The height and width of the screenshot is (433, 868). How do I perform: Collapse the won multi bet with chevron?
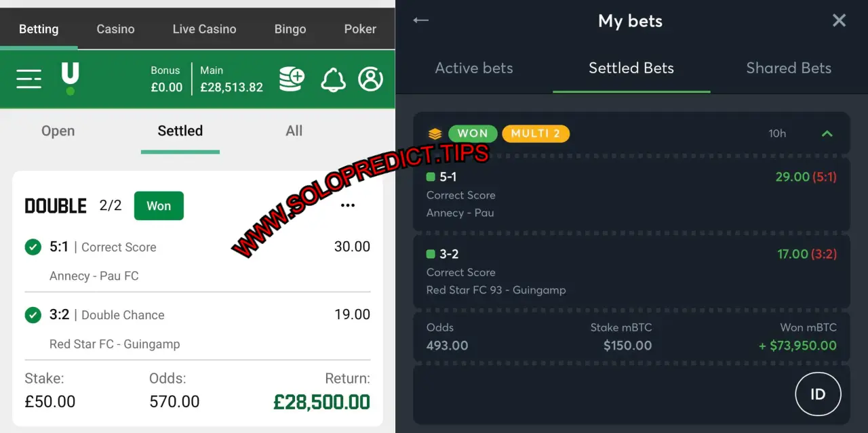coord(827,133)
